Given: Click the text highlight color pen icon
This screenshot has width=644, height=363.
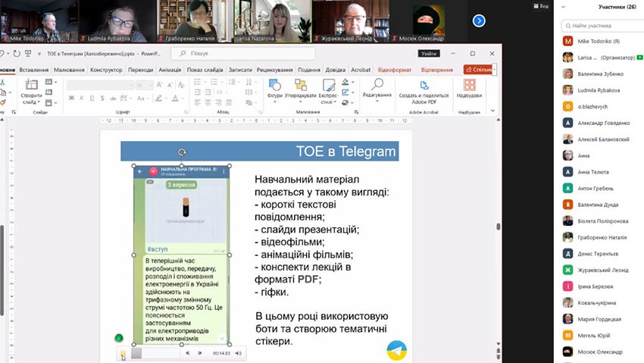Looking at the screenshot, I should [158, 99].
